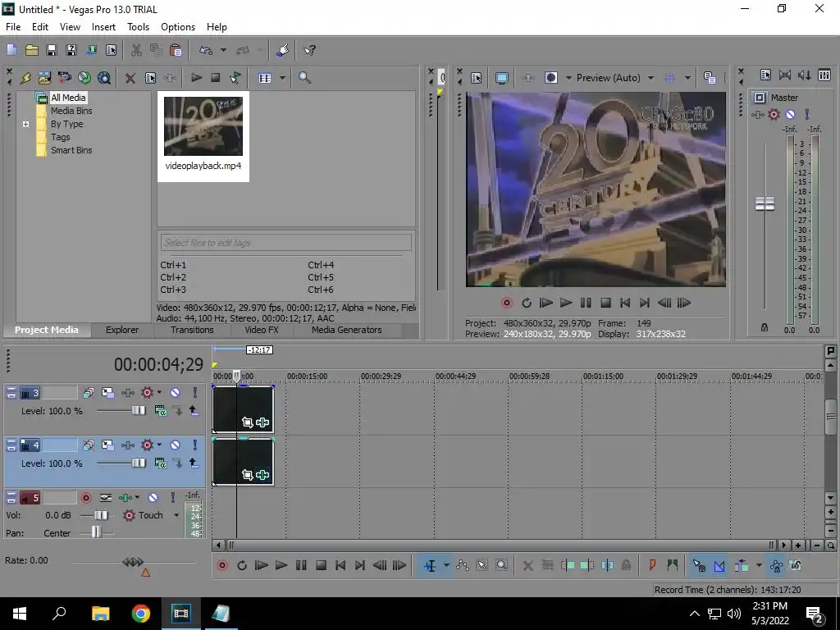The height and width of the screenshot is (630, 840).
Task: Open the Touch automation mode dropdown
Action: coord(176,515)
